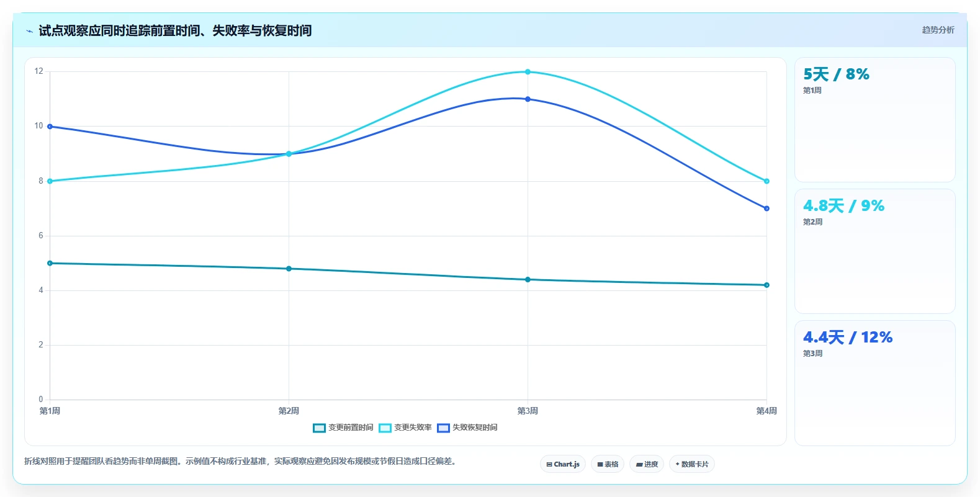This screenshot has width=980, height=497.
Task: Click the 表格 tag chip
Action: point(608,464)
